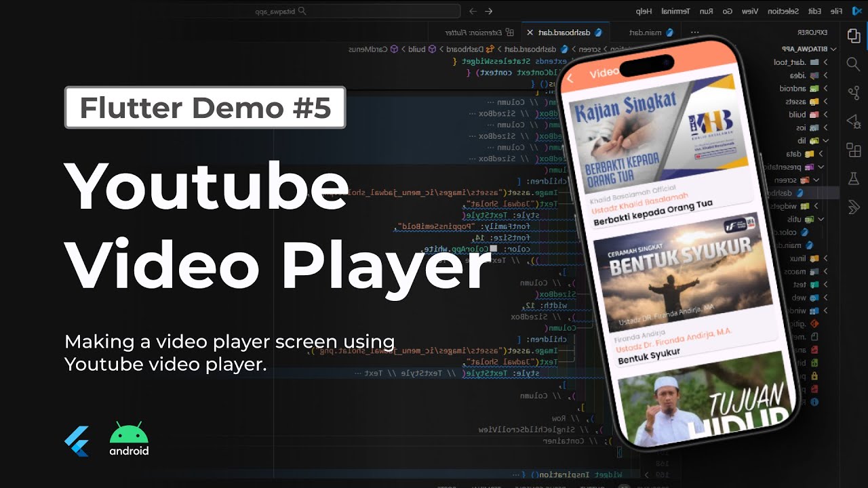Open the Source Control view icon
The image size is (868, 488).
click(853, 94)
